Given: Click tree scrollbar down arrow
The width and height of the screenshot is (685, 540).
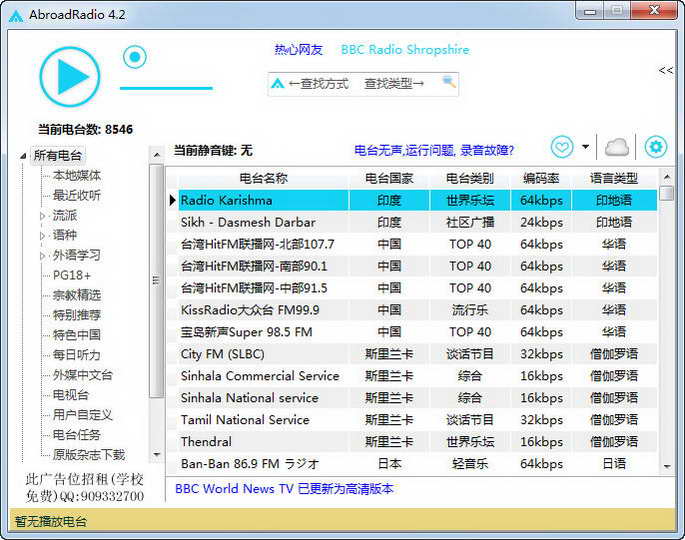Looking at the screenshot, I should pos(156,455).
